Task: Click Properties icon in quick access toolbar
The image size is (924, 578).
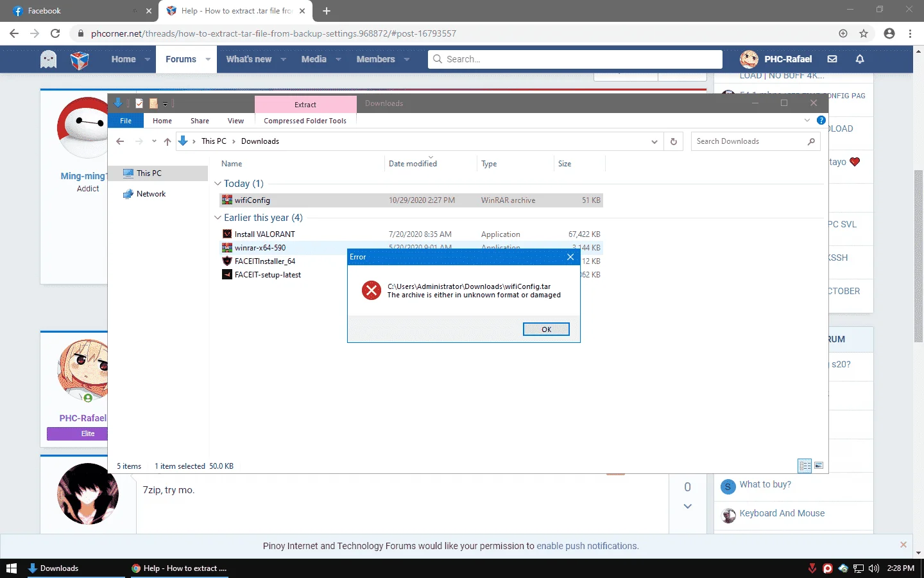Action: (x=139, y=103)
